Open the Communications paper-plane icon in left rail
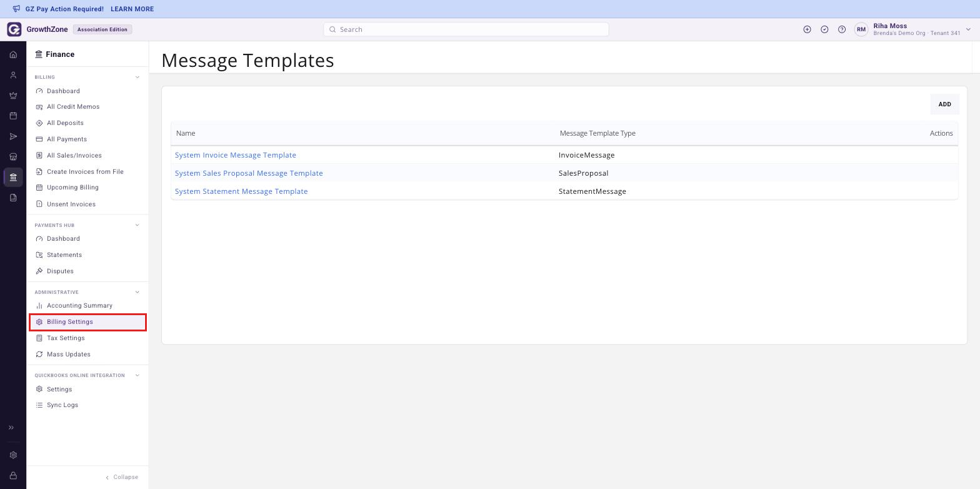This screenshot has width=980, height=489. [x=13, y=136]
